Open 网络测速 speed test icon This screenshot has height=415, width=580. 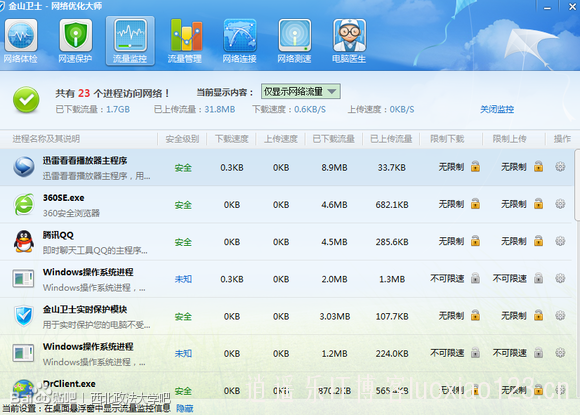pyautogui.click(x=294, y=41)
